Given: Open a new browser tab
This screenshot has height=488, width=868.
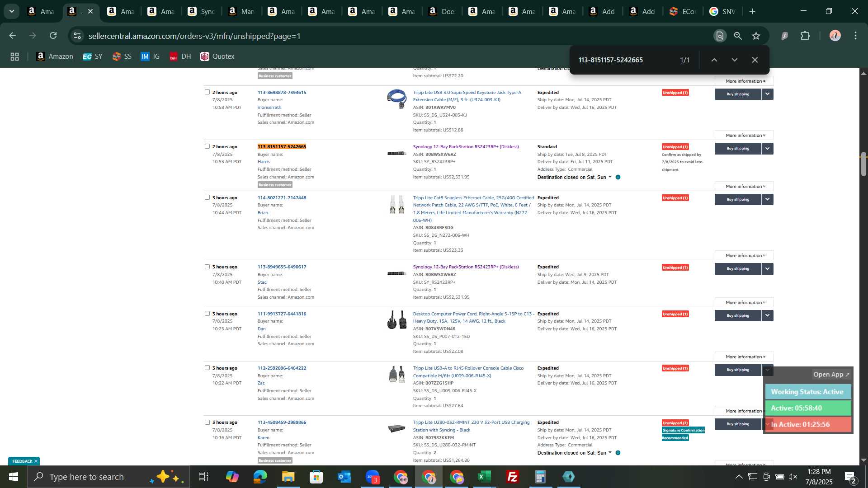Looking at the screenshot, I should pyautogui.click(x=752, y=11).
